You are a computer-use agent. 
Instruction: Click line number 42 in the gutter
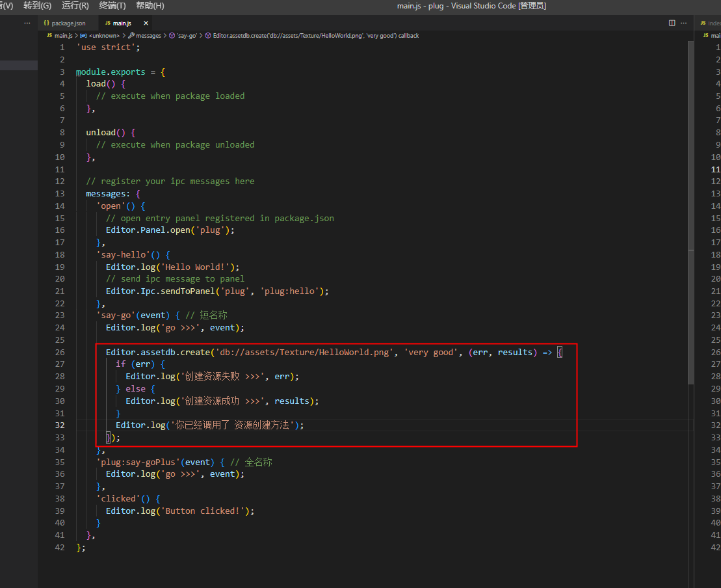(x=60, y=548)
